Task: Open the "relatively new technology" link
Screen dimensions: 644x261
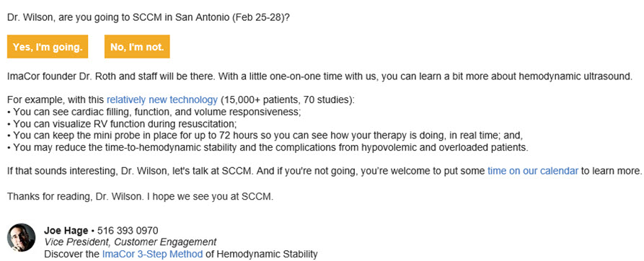Action: (162, 99)
